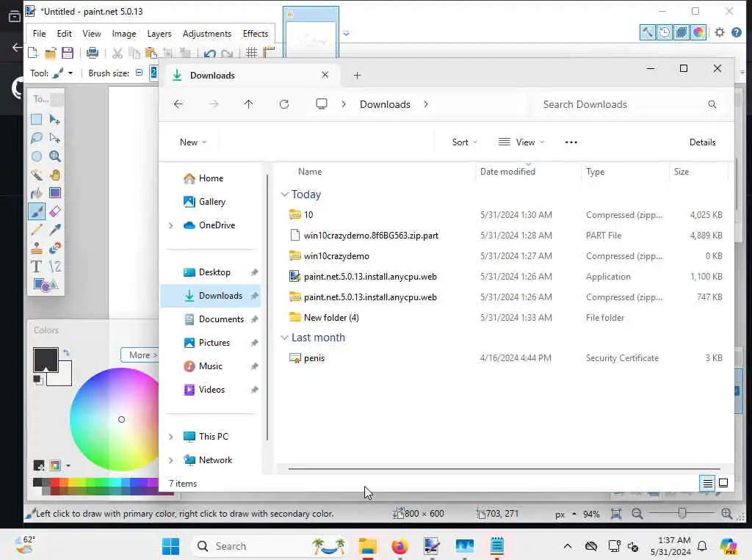This screenshot has height=560, width=752.
Task: Select the Gradient tool
Action: coord(54,193)
